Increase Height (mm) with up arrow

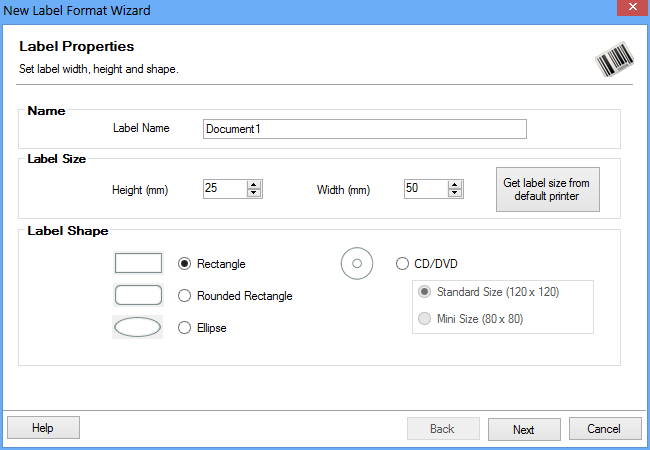point(254,184)
